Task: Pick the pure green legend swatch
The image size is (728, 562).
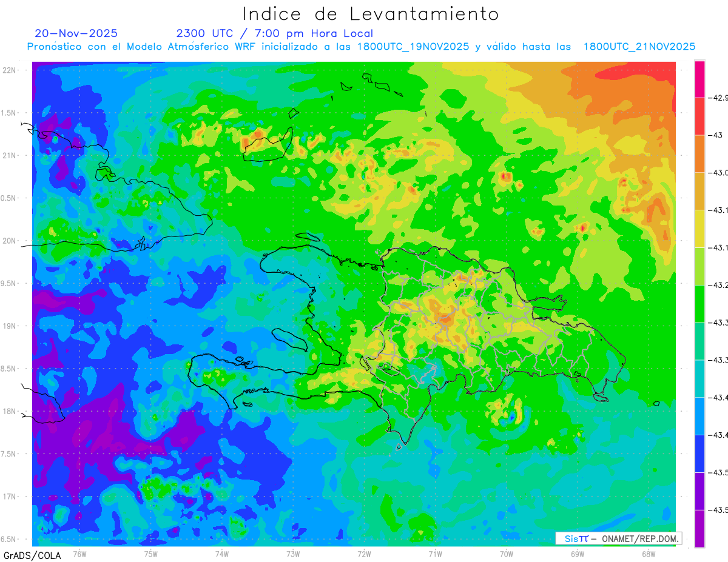Action: coord(699,304)
